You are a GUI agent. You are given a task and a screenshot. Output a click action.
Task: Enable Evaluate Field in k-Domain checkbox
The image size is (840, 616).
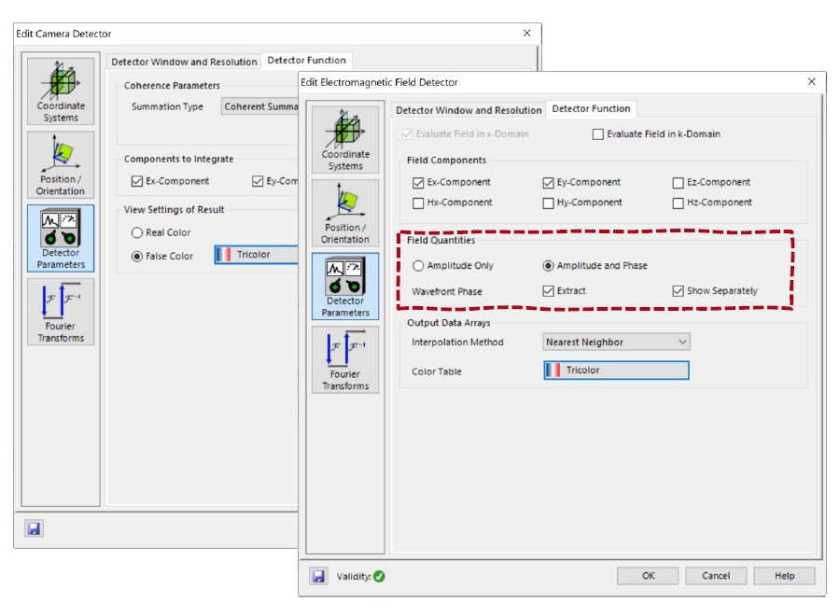(x=598, y=134)
